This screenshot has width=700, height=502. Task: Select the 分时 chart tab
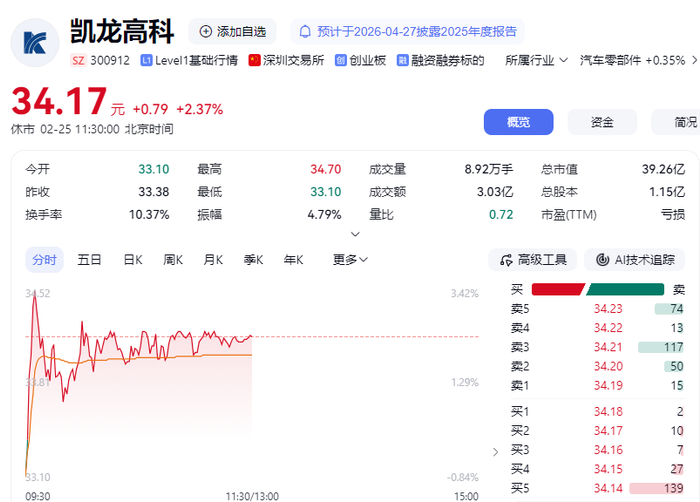[x=45, y=260]
